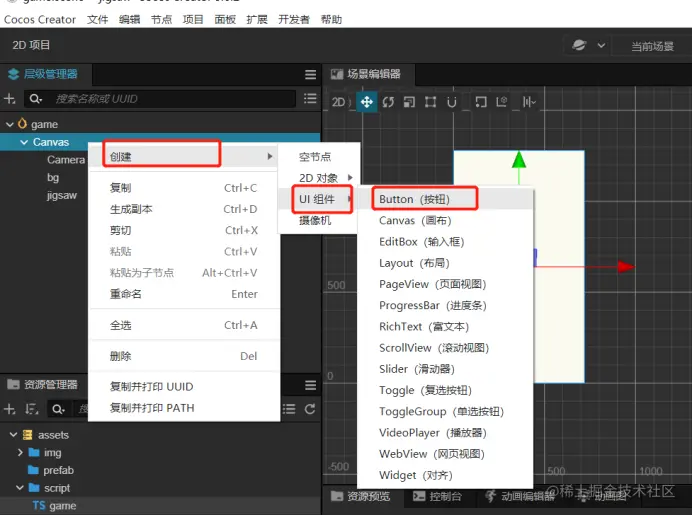Image resolution: width=692 pixels, height=516 pixels.
Task: Select the game TS script file
Action: [x=54, y=505]
